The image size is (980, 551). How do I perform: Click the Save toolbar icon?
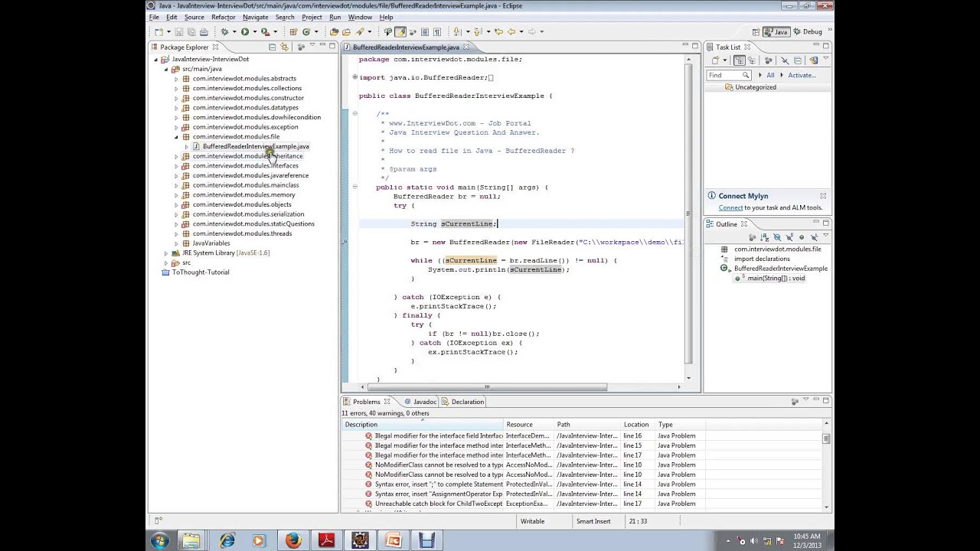coord(178,32)
